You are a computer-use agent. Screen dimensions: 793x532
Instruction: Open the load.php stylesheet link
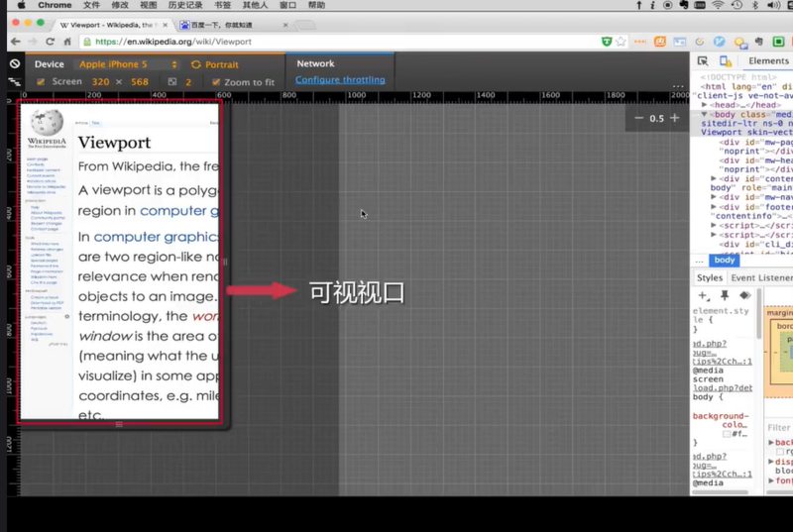point(722,388)
